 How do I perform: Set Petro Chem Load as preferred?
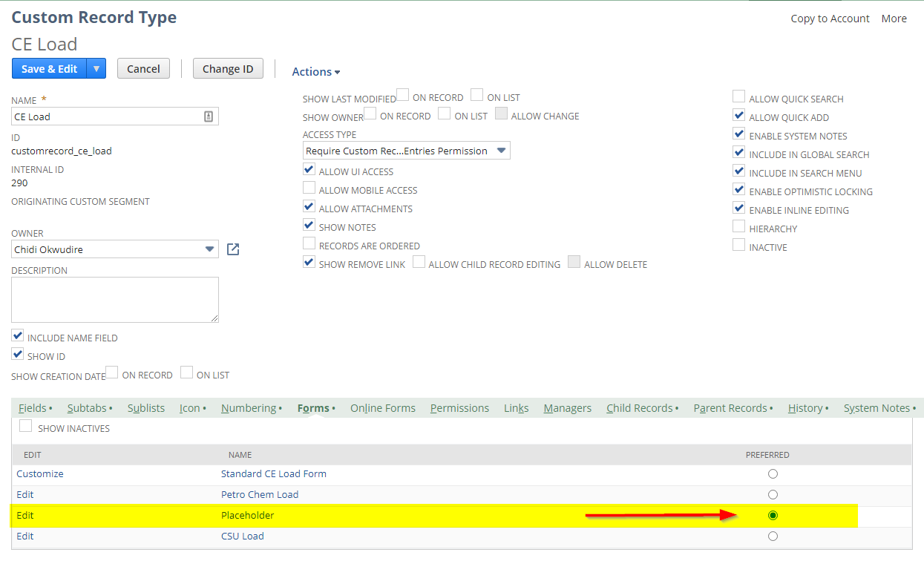(773, 494)
